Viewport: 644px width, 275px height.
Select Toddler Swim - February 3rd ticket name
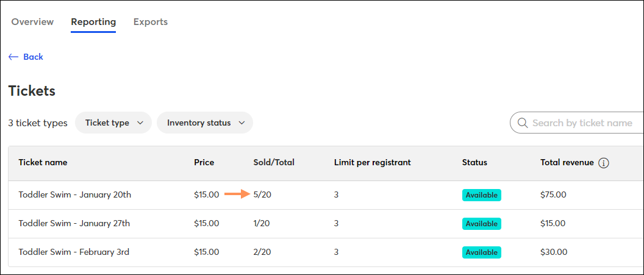click(74, 252)
